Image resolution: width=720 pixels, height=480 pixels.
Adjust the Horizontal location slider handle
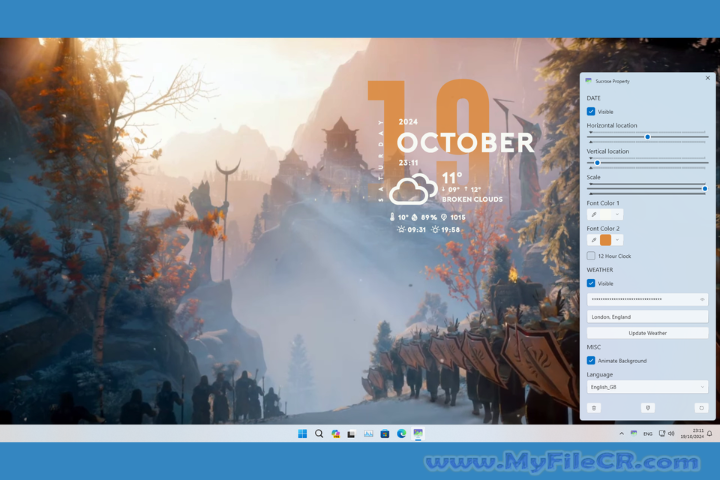(x=647, y=137)
